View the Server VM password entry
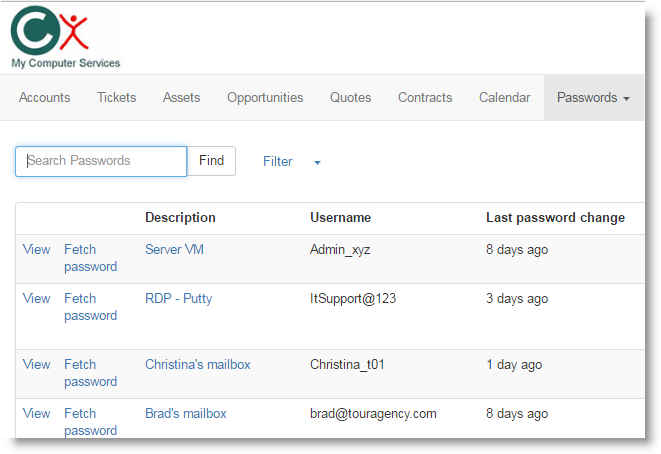This screenshot has height=454, width=661. click(36, 250)
